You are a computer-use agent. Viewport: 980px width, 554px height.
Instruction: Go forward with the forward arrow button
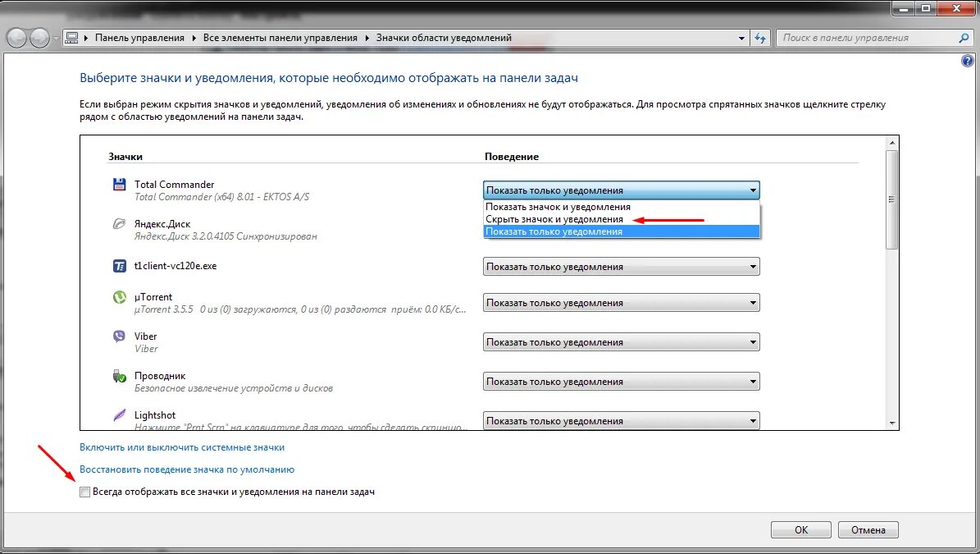coord(39,38)
